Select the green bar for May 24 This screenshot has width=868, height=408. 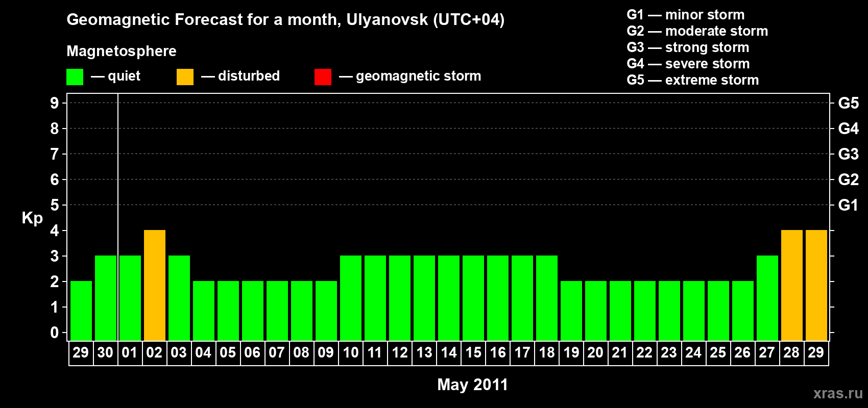click(694, 311)
